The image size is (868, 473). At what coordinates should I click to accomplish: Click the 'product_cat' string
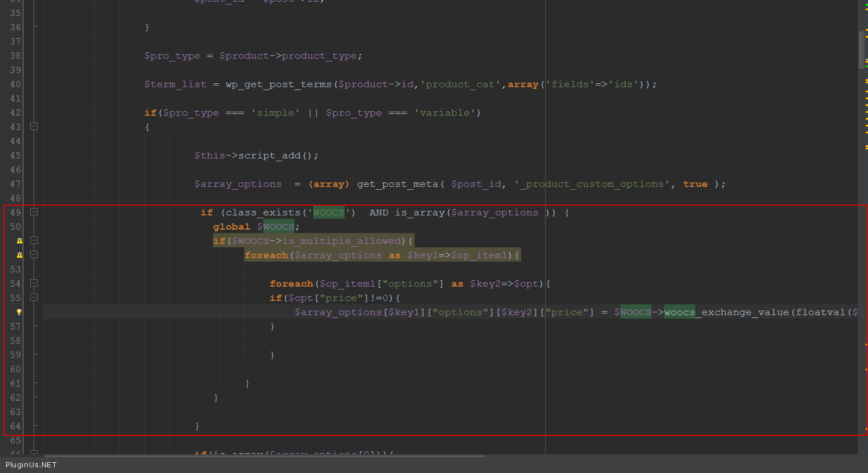(461, 84)
